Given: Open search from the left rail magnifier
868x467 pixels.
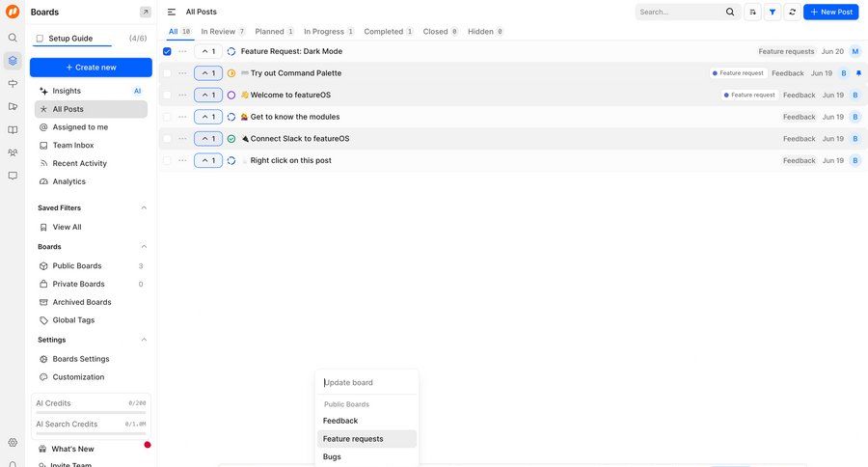Looking at the screenshot, I should pos(13,38).
